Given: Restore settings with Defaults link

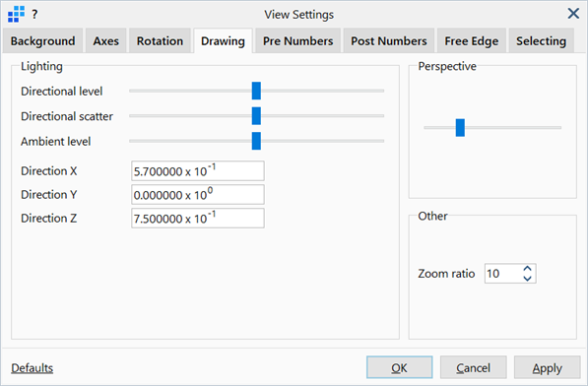Looking at the screenshot, I should point(33,368).
